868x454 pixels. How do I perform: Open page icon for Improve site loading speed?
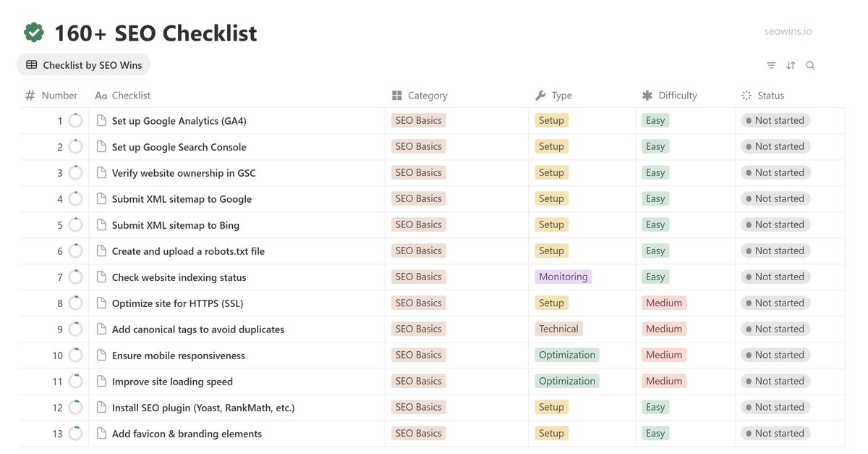pyautogui.click(x=101, y=381)
